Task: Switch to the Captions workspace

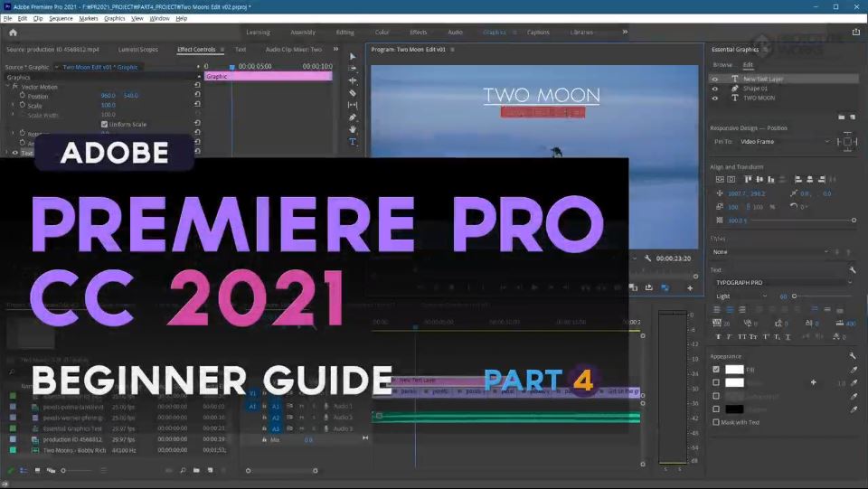Action: [537, 32]
